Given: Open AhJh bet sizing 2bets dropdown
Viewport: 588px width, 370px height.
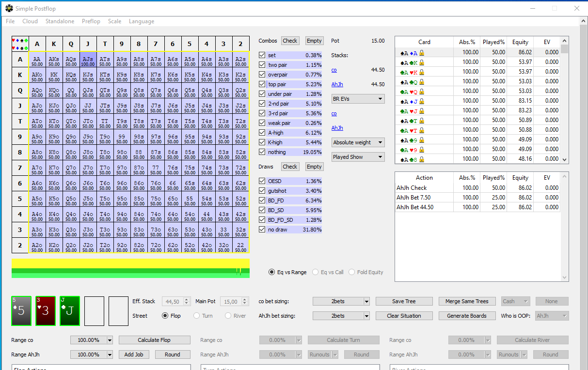Looking at the screenshot, I should click(341, 316).
